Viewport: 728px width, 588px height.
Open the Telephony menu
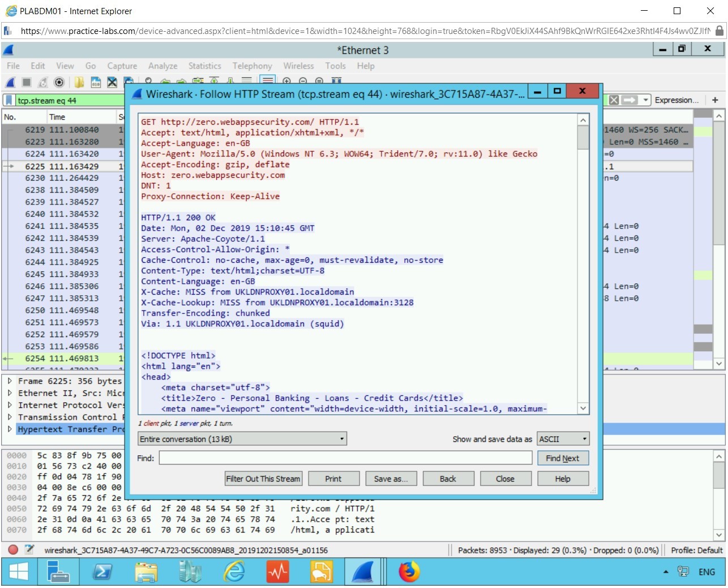[252, 66]
